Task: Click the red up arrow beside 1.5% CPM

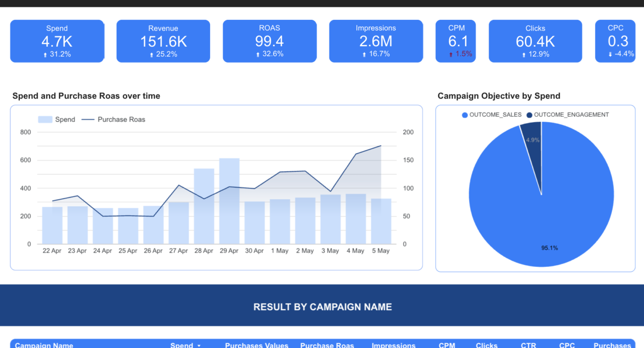Action: (451, 55)
